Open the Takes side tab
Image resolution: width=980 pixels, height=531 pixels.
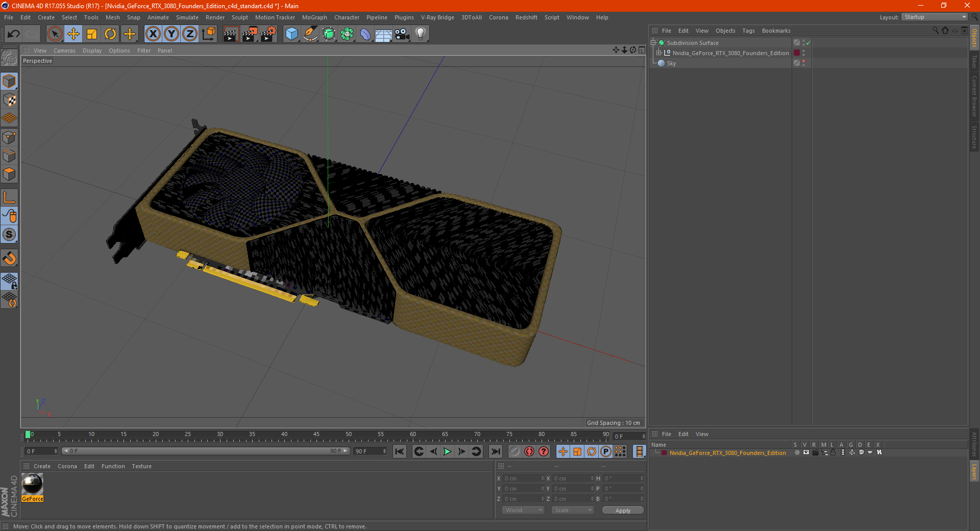coord(974,61)
